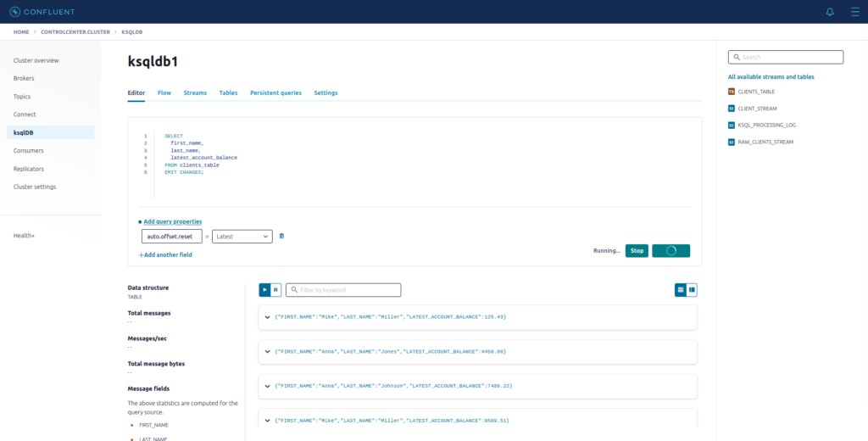868x441 pixels.
Task: Delete the auto.offset.reset property with trash icon
Action: tap(281, 236)
